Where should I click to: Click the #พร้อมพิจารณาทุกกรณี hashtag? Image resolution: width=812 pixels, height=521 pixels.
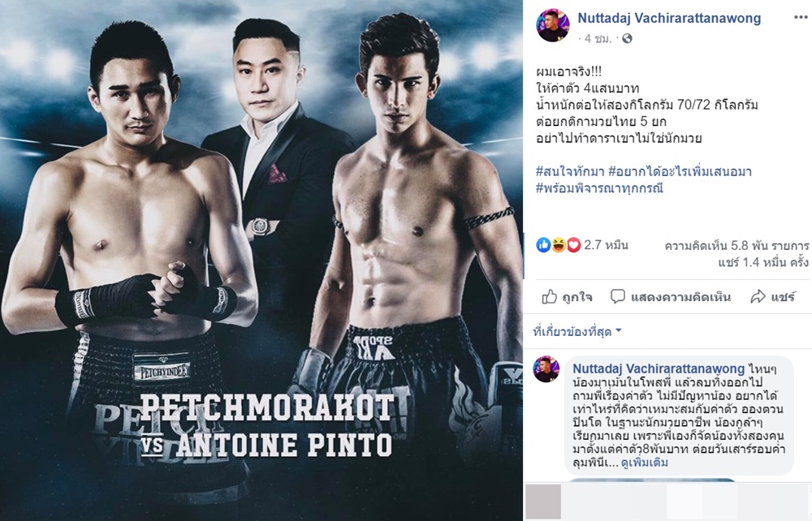tap(600, 187)
